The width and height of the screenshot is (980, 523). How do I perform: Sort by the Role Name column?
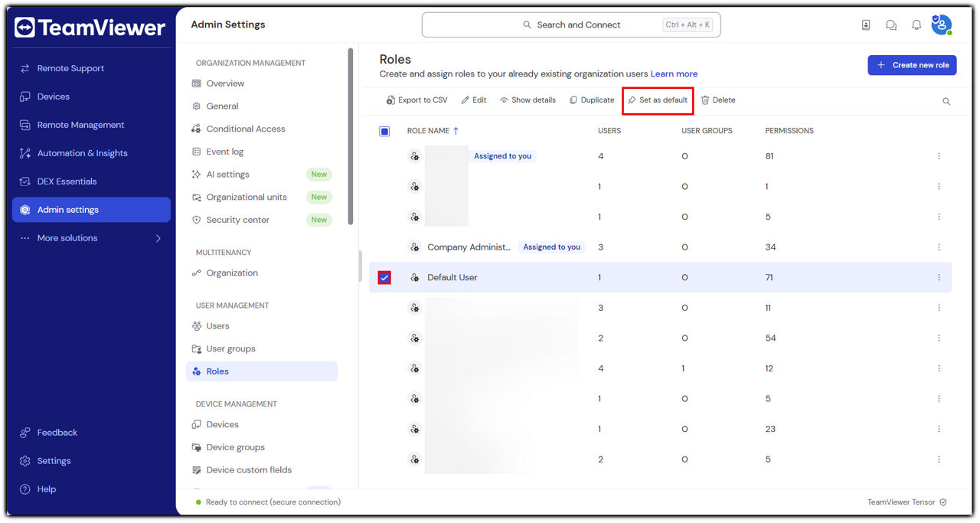pos(432,131)
